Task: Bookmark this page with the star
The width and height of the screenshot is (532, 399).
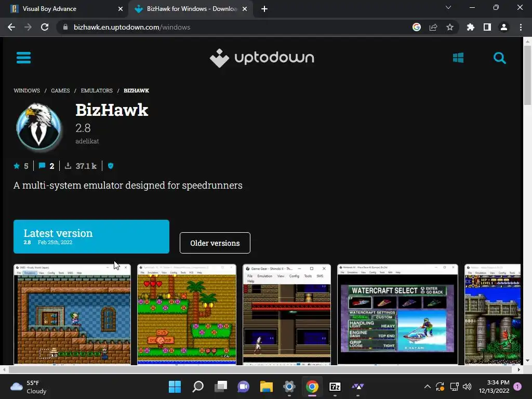Action: pos(450,27)
